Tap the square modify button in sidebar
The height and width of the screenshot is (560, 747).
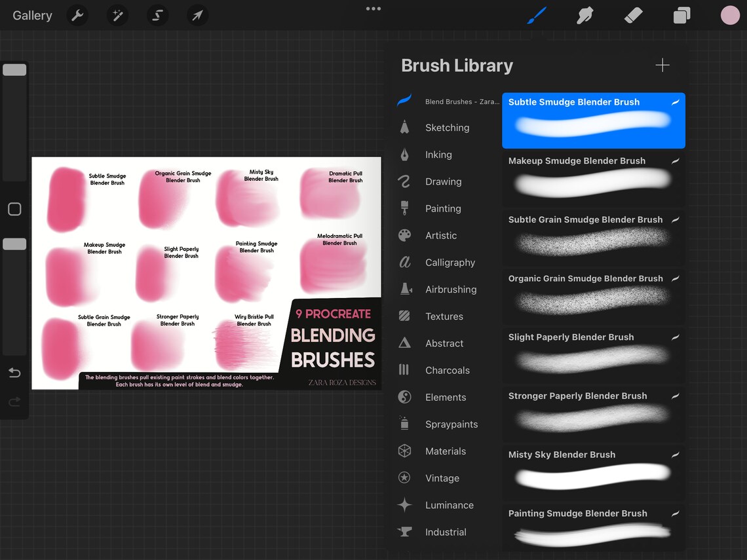15,209
